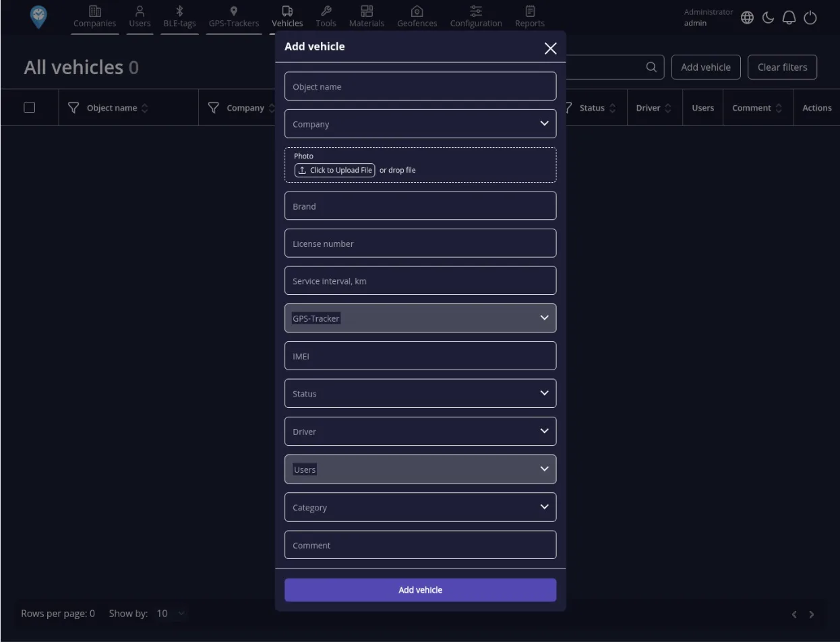Viewport: 840px width, 642px height.
Task: Open the GPS-Tracker dropdown
Action: coord(420,318)
